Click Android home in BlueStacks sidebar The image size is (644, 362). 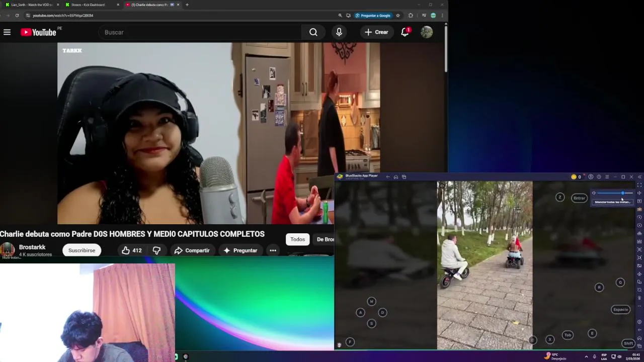[639, 338]
